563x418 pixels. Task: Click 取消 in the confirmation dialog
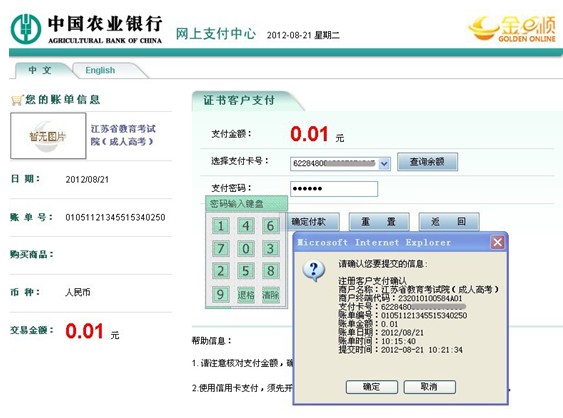429,387
